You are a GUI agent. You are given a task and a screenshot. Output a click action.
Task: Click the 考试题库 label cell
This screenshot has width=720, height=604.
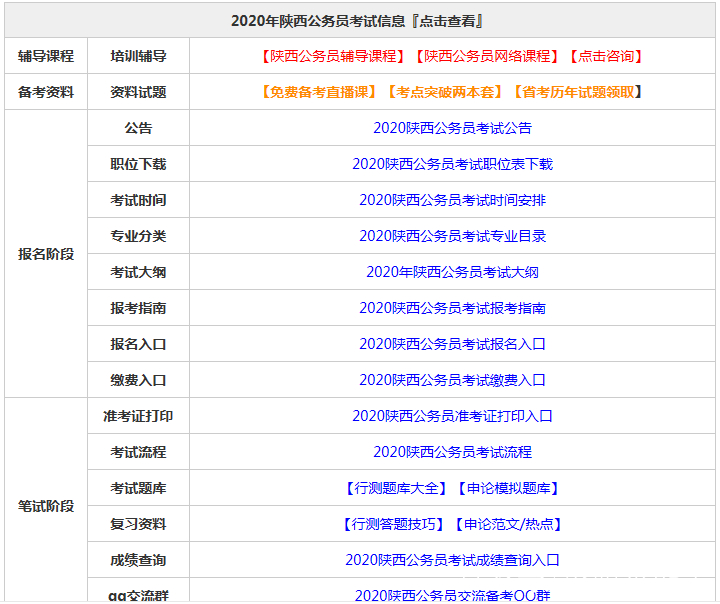tap(138, 488)
